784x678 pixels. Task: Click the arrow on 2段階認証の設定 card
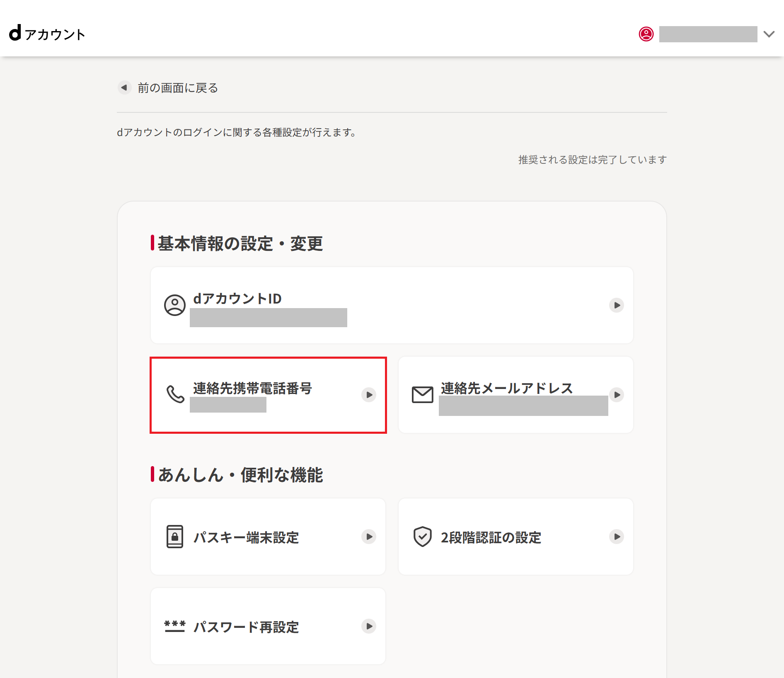617,537
